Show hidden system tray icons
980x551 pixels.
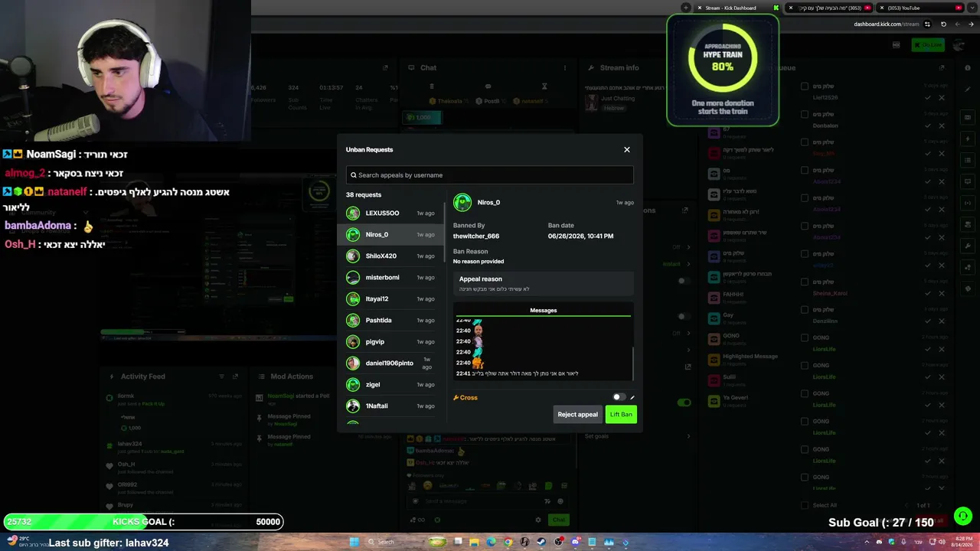click(x=867, y=542)
